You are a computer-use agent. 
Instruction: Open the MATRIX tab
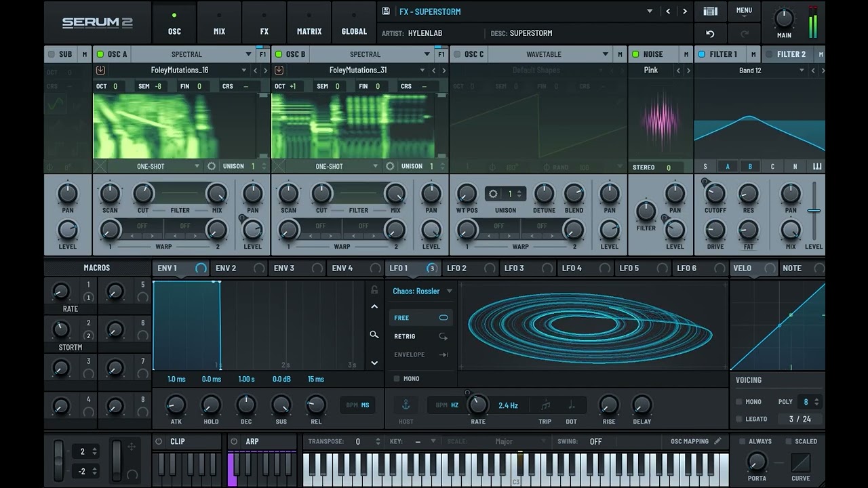coord(309,24)
